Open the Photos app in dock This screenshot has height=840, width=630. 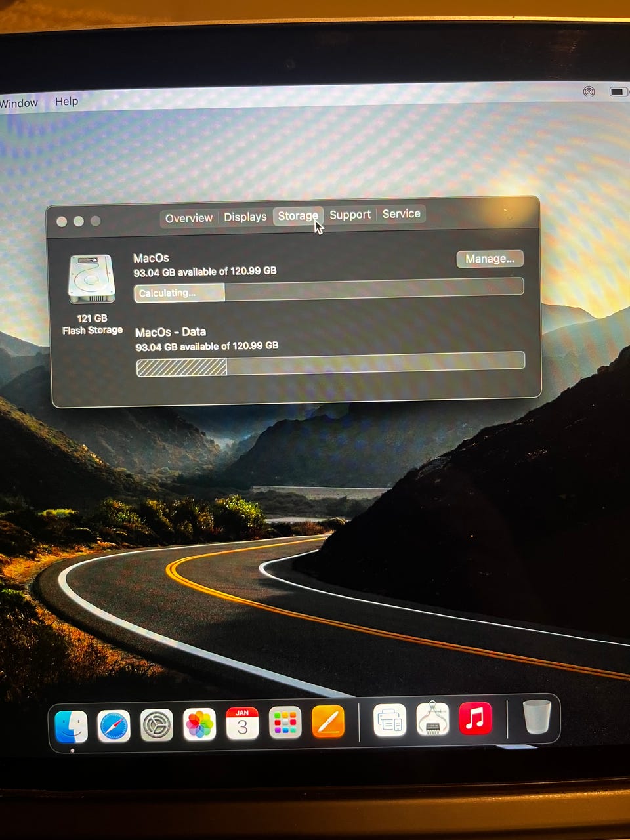click(x=199, y=725)
